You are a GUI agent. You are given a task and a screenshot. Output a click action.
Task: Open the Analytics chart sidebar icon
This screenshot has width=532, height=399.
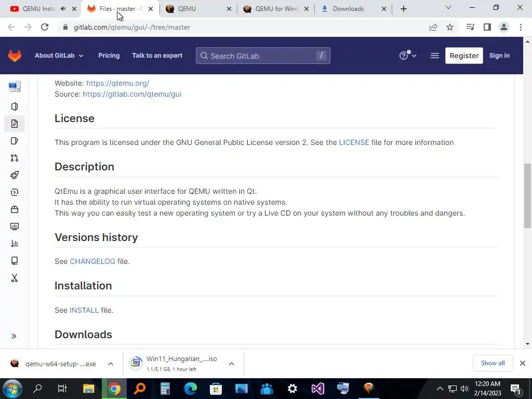coord(14,244)
